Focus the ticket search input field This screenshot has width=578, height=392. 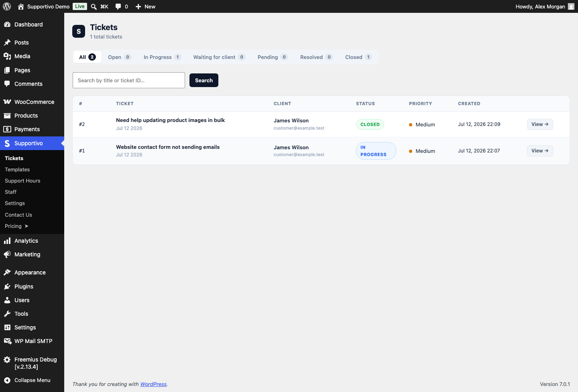[x=129, y=80]
